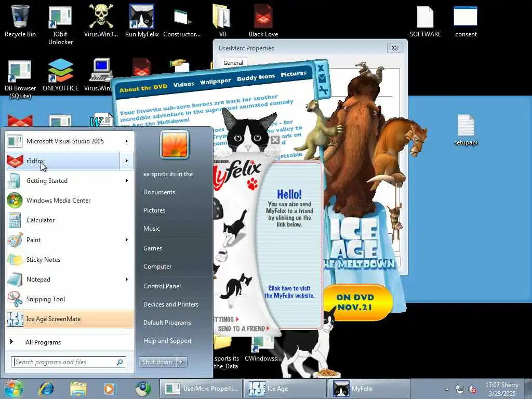Open Ice Age ScreenMate from Start menu
Screen dimensions: 532x399
point(70,319)
